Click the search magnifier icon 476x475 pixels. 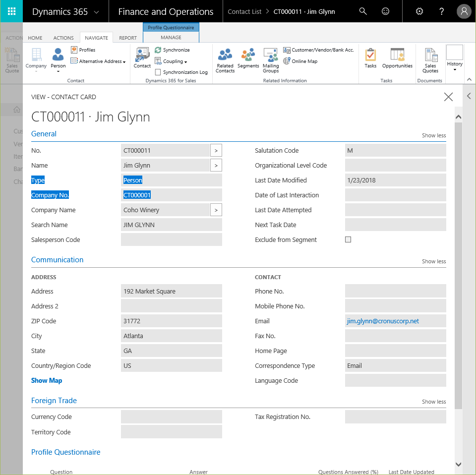click(x=363, y=11)
